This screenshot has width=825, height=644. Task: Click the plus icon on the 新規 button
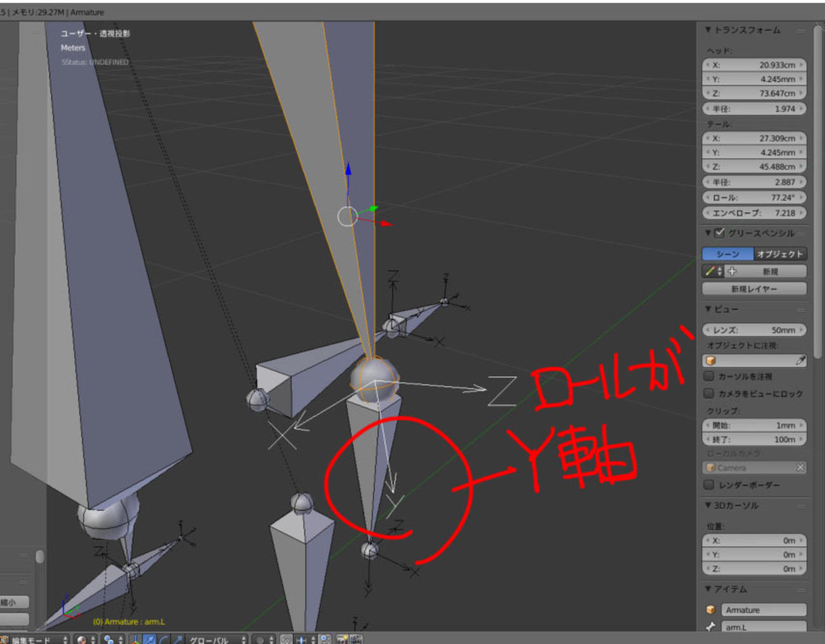coord(732,271)
